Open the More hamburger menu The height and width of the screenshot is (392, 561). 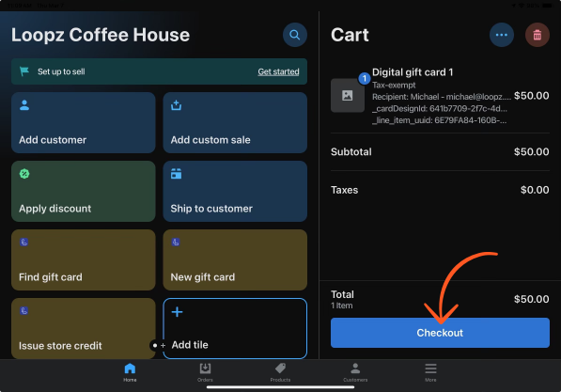(430, 372)
